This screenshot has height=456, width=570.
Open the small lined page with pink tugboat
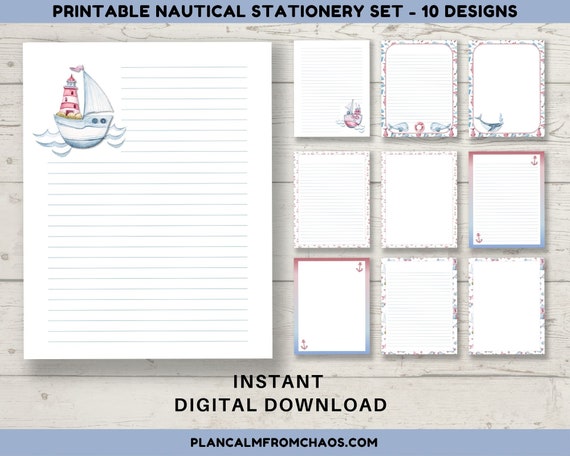(332, 88)
